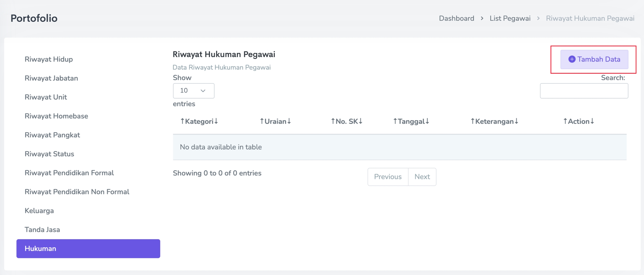Image resolution: width=644 pixels, height=275 pixels.
Task: Open Riwayat Hidup menu item
Action: (x=49, y=59)
